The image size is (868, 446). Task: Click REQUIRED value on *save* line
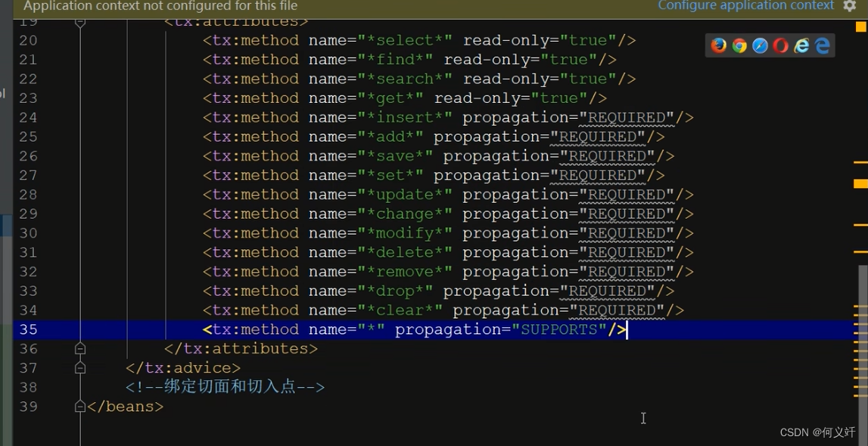[607, 156]
